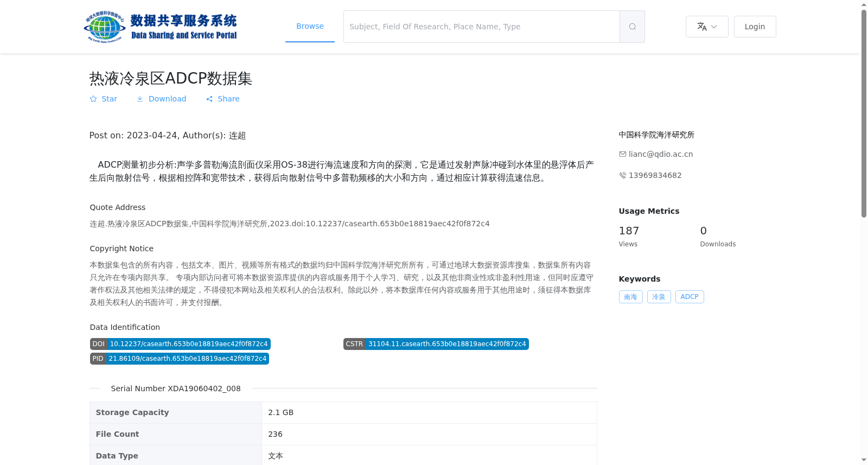Screen dimensions: 868x465
Task: Click the phone icon beside 13969834682
Action: [x=623, y=175]
